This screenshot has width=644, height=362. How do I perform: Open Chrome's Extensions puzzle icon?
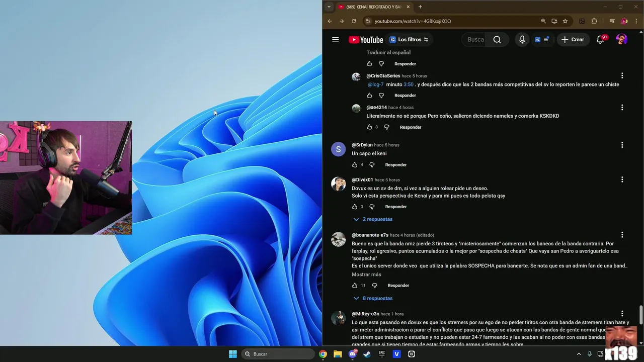pyautogui.click(x=594, y=21)
